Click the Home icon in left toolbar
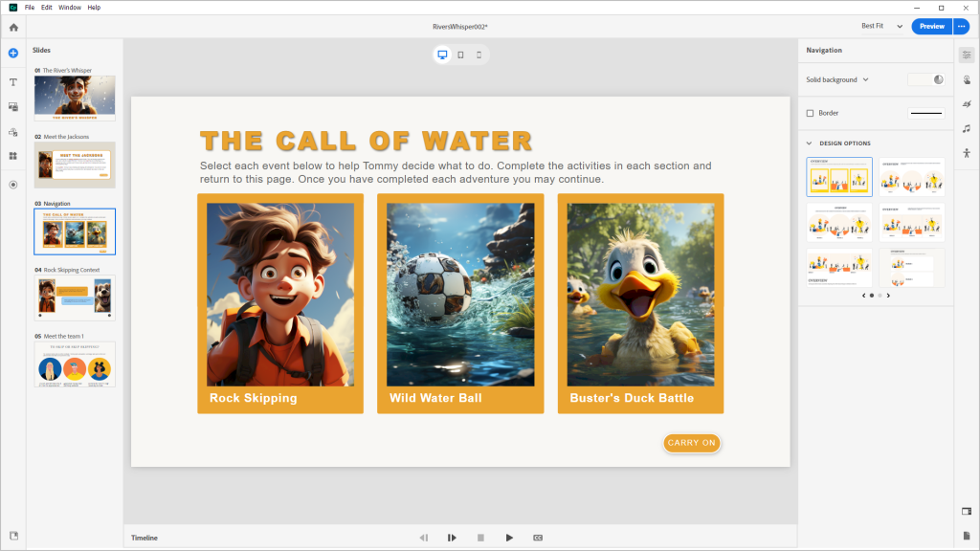Image resolution: width=980 pixels, height=551 pixels. pyautogui.click(x=13, y=27)
